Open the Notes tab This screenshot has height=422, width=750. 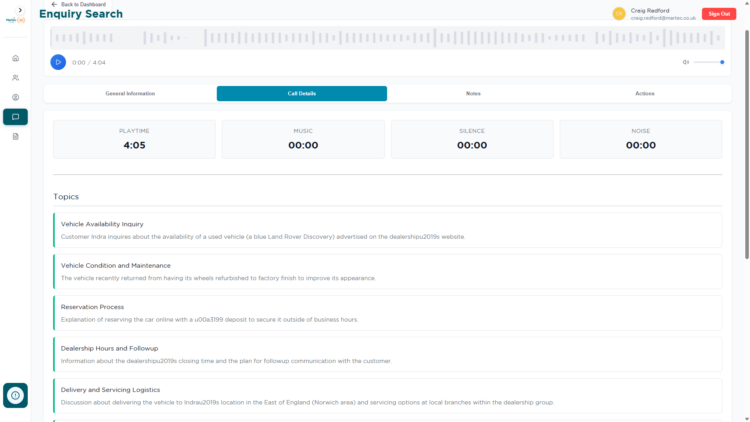(x=473, y=93)
